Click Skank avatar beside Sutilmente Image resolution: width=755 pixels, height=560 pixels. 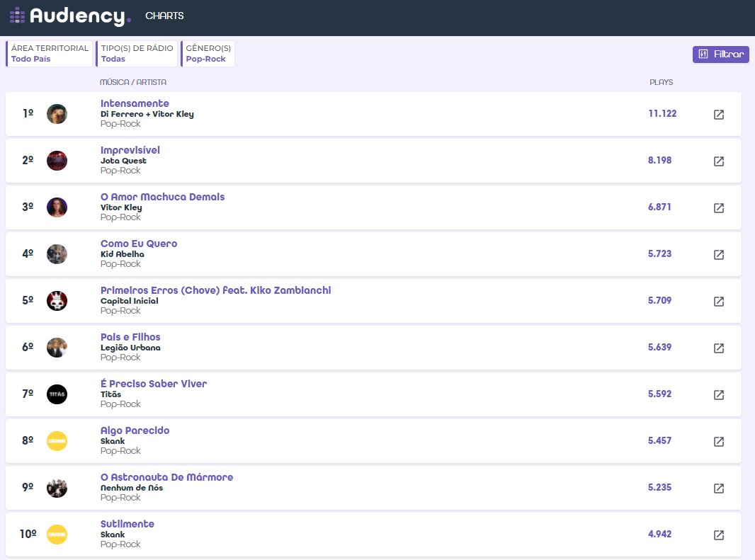pos(57,535)
